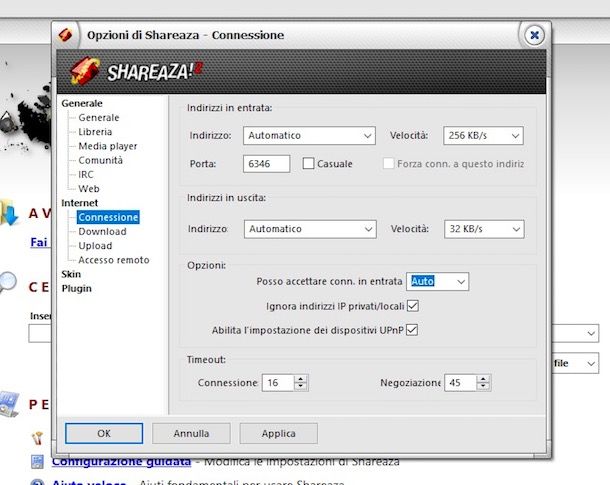This screenshot has height=485, width=610.
Task: Enable the Casuale port checkbox
Action: point(308,163)
